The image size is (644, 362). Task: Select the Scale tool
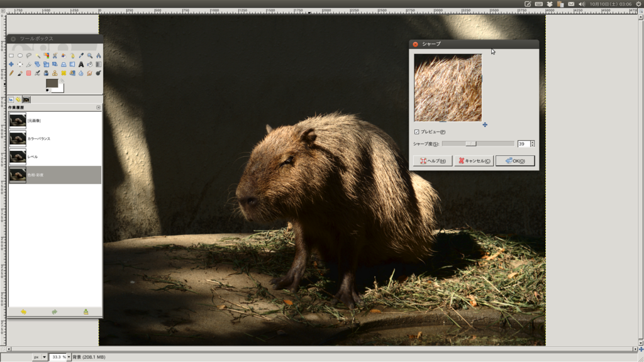click(46, 65)
